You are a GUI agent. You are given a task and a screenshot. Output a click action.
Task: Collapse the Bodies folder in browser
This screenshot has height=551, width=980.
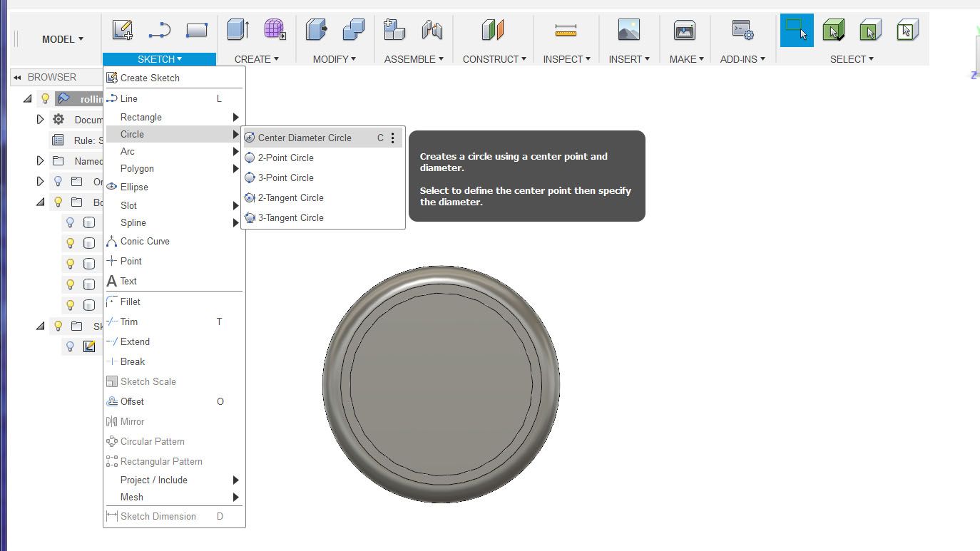pos(41,202)
